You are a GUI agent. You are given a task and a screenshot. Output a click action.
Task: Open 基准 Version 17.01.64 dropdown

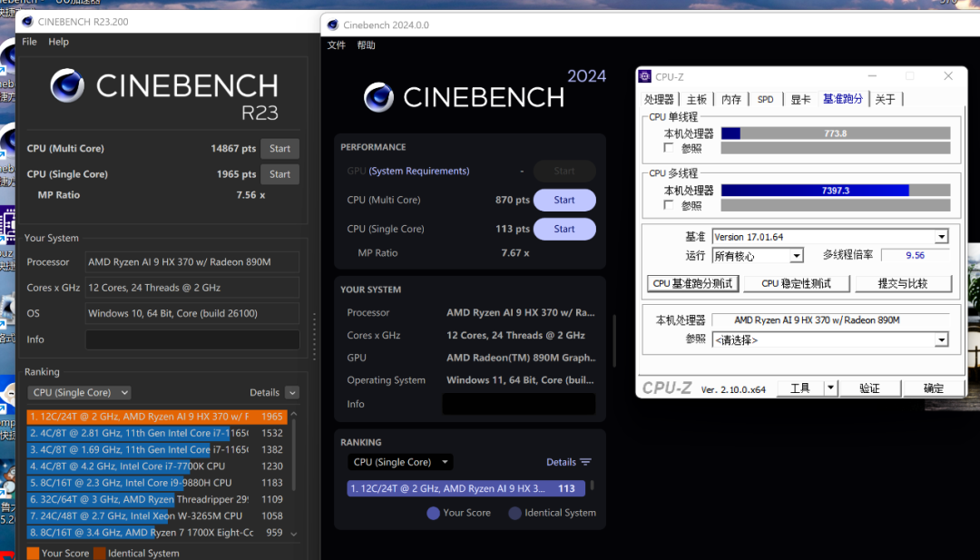pyautogui.click(x=830, y=237)
